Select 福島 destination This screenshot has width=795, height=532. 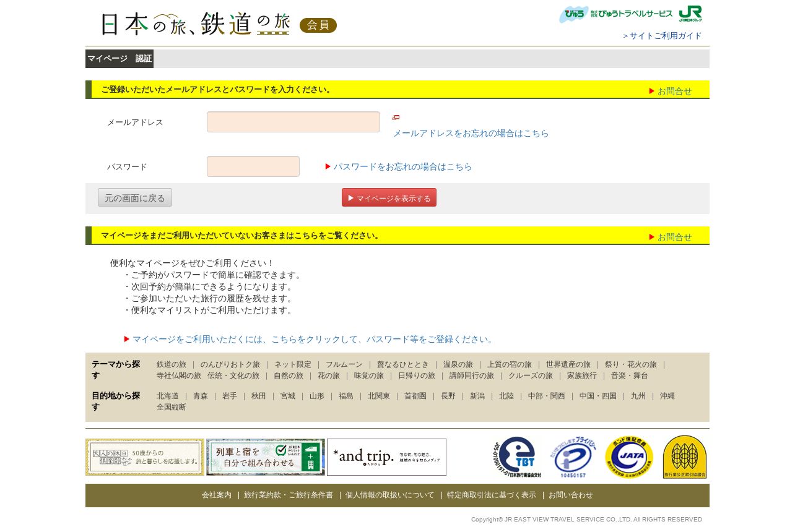(346, 396)
